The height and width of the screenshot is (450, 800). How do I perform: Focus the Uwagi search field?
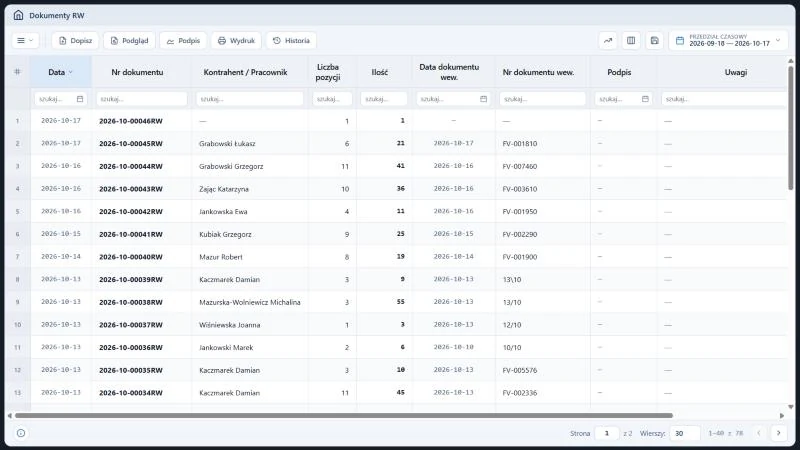[x=724, y=99]
